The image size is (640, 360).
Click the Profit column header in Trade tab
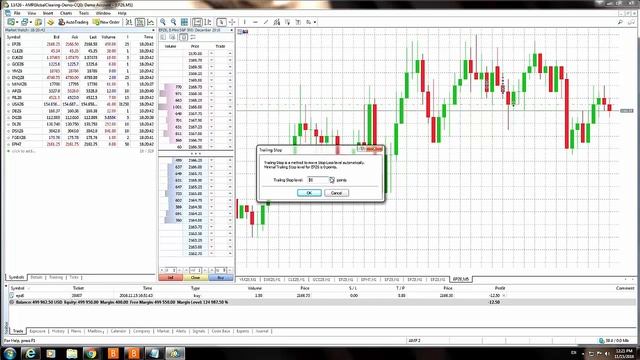[x=500, y=288]
